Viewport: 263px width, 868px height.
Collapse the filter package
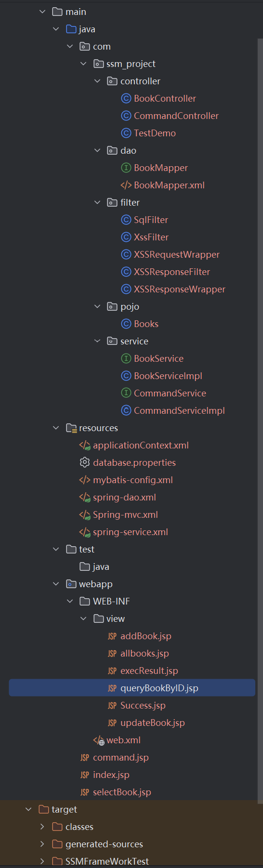(97, 202)
